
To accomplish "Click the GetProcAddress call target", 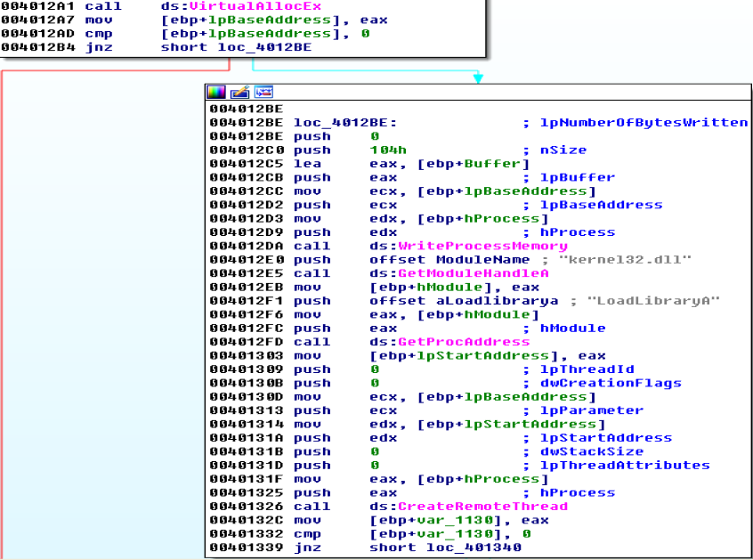I will [464, 342].
